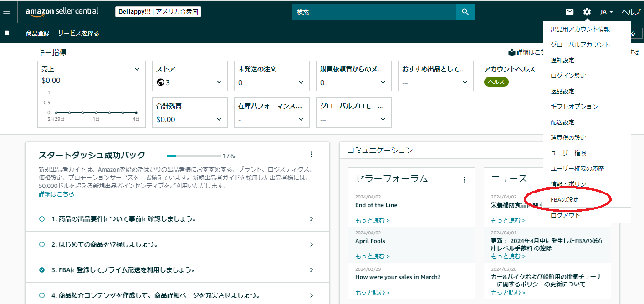
Task: Expand the 売上 card chevron
Action: pos(137,69)
